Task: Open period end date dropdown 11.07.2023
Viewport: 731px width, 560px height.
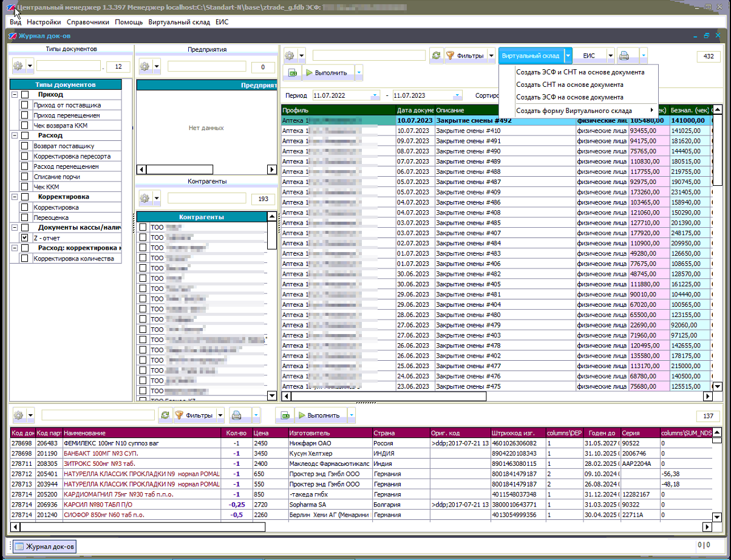Action: pos(457,96)
